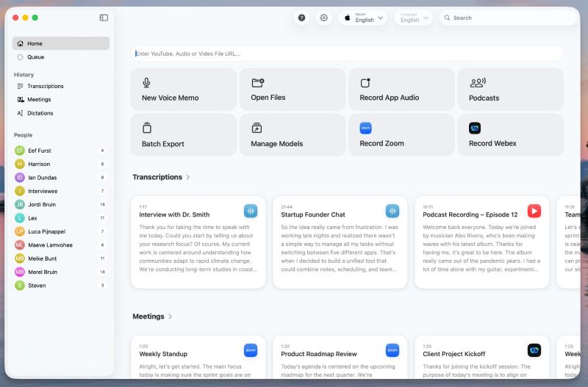Open the Manage Models tile

pyautogui.click(x=293, y=135)
